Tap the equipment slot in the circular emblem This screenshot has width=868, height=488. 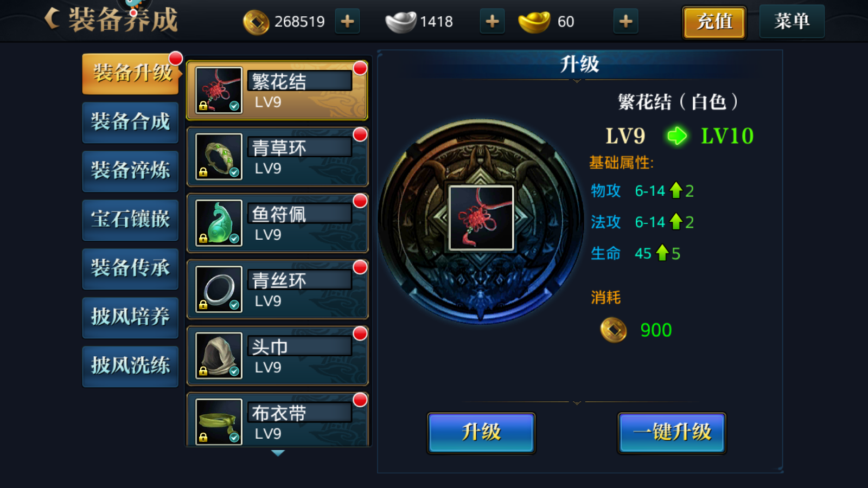pyautogui.click(x=481, y=218)
